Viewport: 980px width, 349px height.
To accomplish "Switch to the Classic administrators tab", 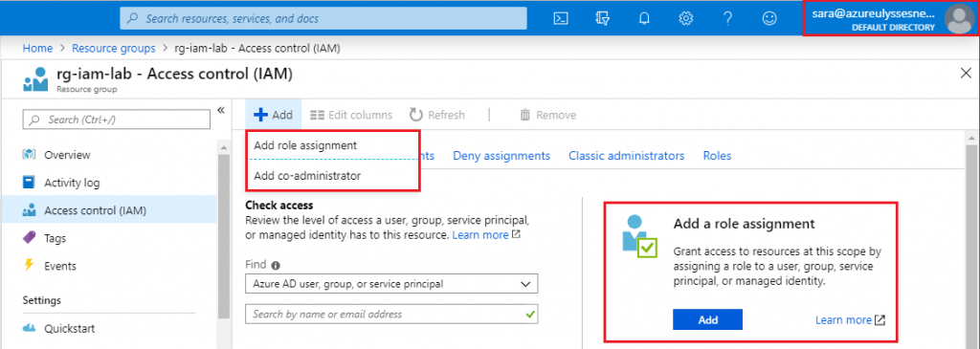I will coord(626,156).
